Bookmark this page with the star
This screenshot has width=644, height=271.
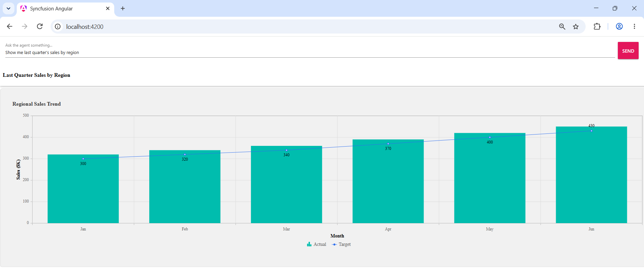pyautogui.click(x=576, y=26)
